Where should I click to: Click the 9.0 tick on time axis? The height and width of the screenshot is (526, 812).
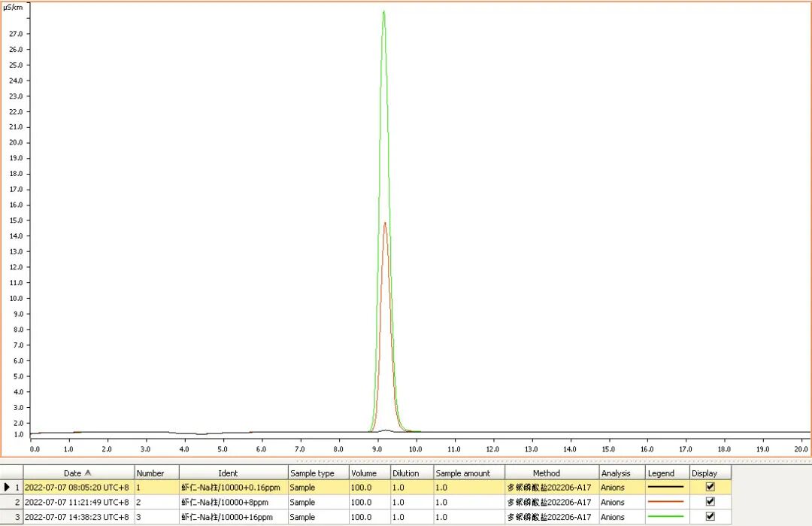[377, 448]
